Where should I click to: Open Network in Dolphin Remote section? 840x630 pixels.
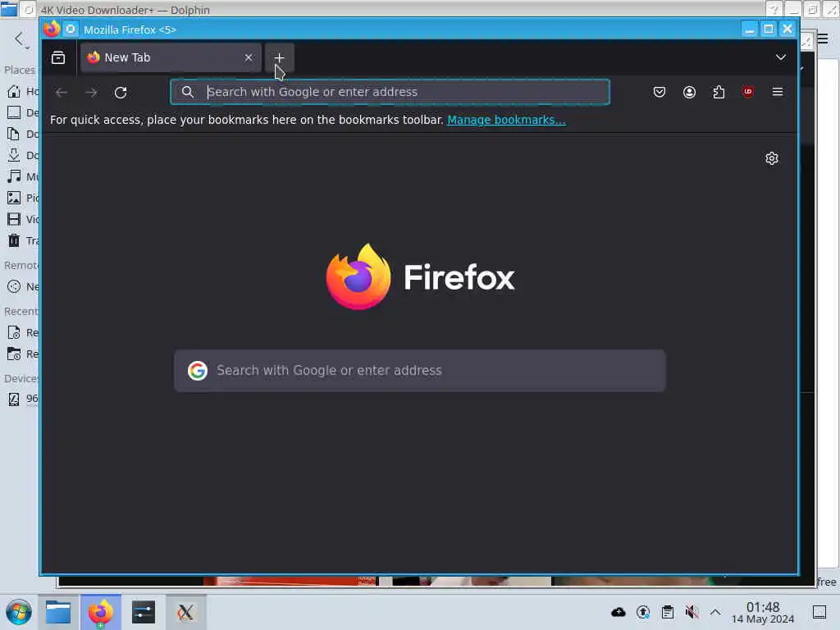pyautogui.click(x=21, y=286)
